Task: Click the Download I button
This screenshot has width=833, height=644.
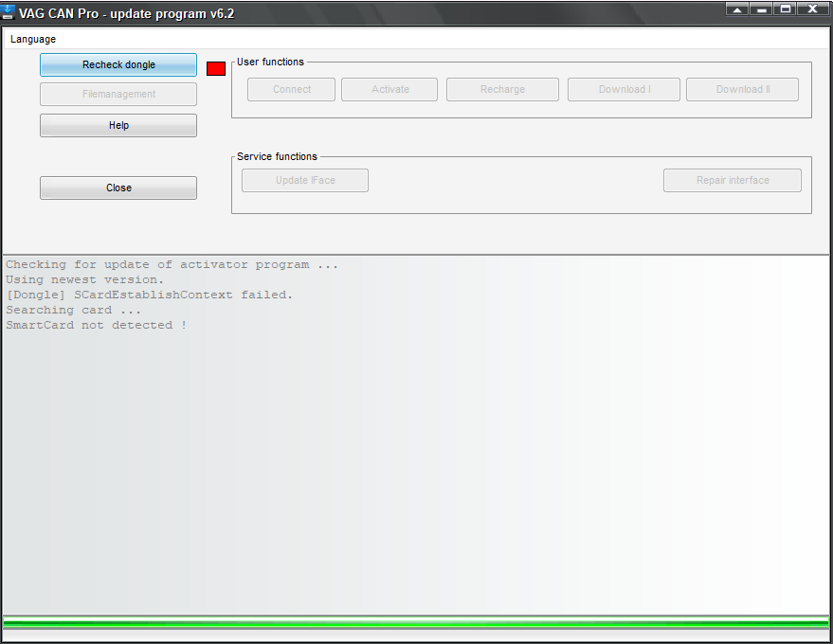Action: tap(624, 89)
